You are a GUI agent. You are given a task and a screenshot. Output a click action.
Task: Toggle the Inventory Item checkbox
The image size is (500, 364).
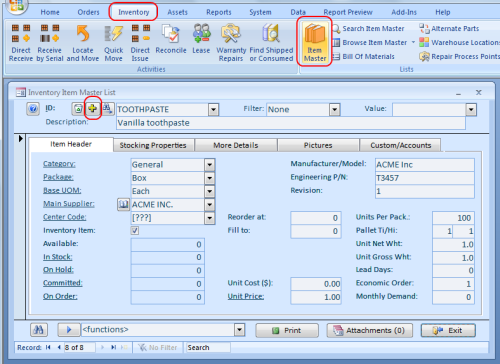135,230
